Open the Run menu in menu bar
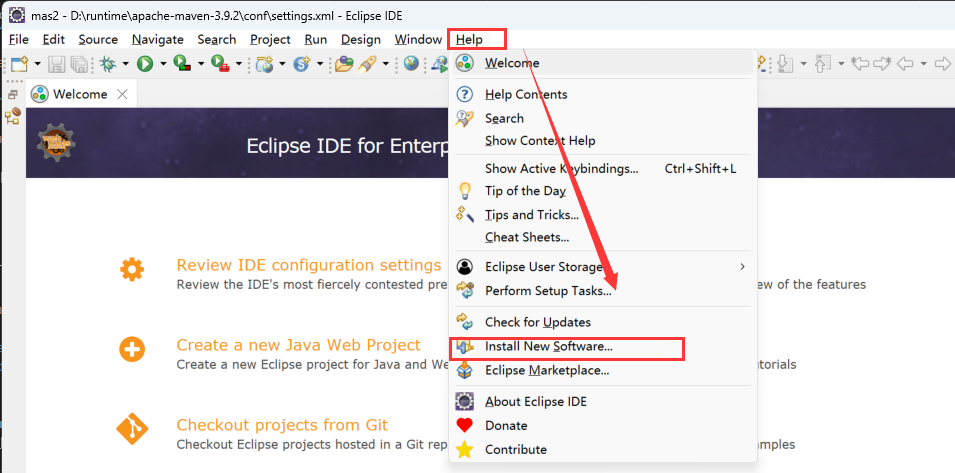The height and width of the screenshot is (473, 955). tap(316, 40)
